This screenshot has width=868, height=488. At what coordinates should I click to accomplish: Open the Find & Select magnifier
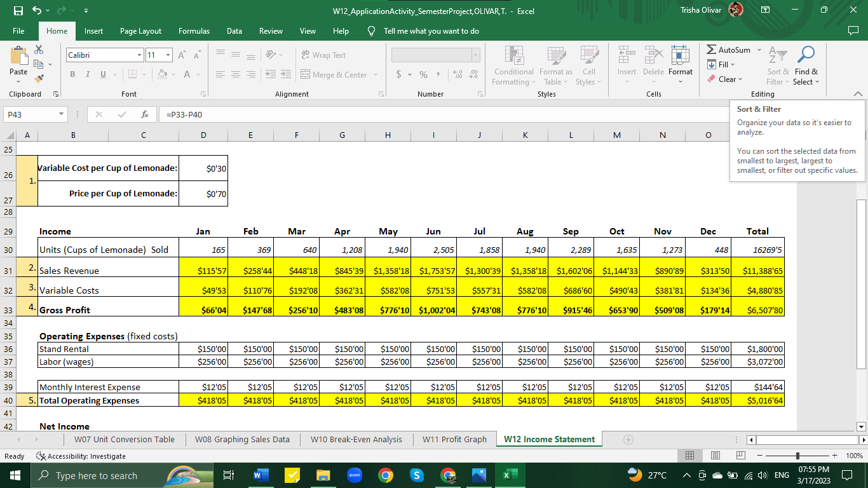(x=806, y=67)
